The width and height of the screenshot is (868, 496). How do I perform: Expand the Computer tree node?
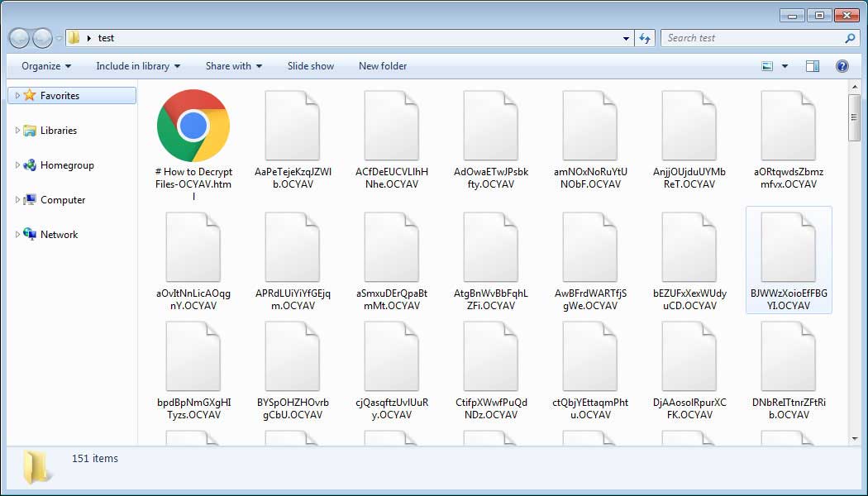pos(17,199)
